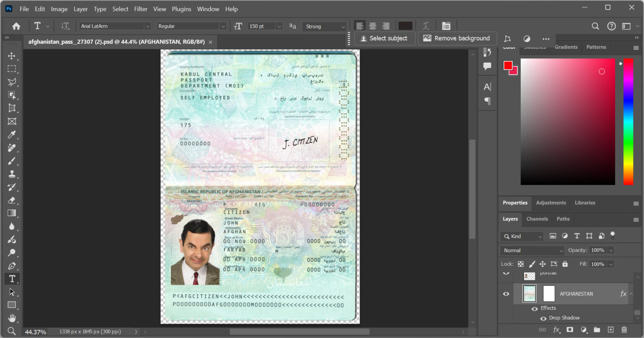
Task: Select the Blur tool
Action: pos(12,226)
